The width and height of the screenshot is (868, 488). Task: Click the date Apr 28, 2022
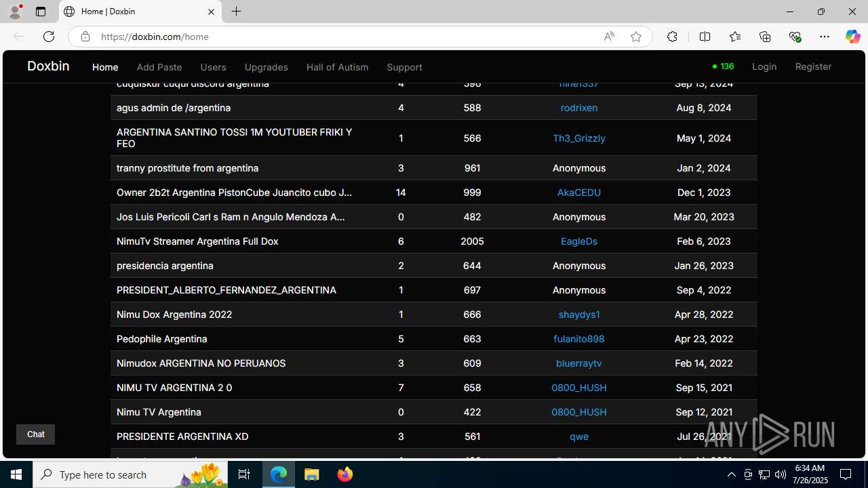[x=704, y=314]
